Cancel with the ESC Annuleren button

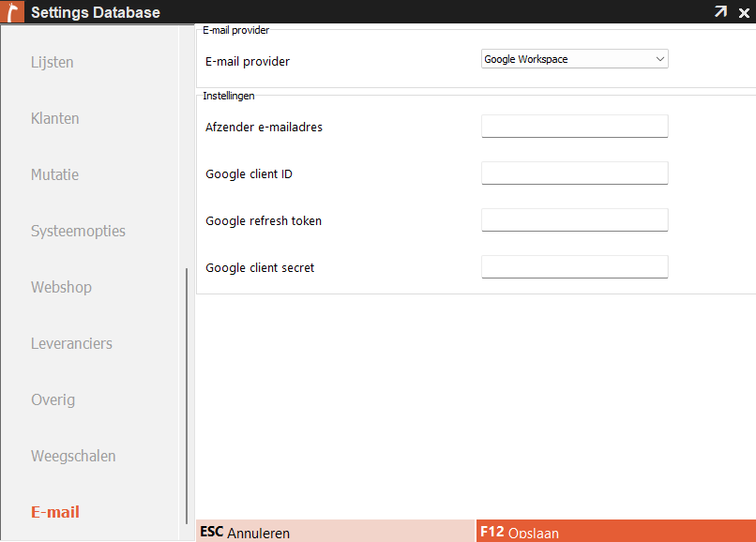pyautogui.click(x=335, y=531)
